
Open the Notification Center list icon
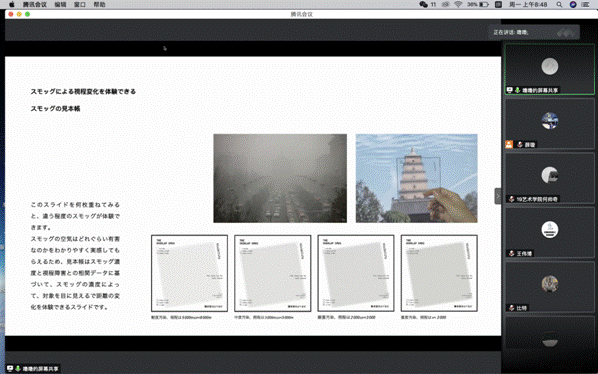click(x=586, y=5)
